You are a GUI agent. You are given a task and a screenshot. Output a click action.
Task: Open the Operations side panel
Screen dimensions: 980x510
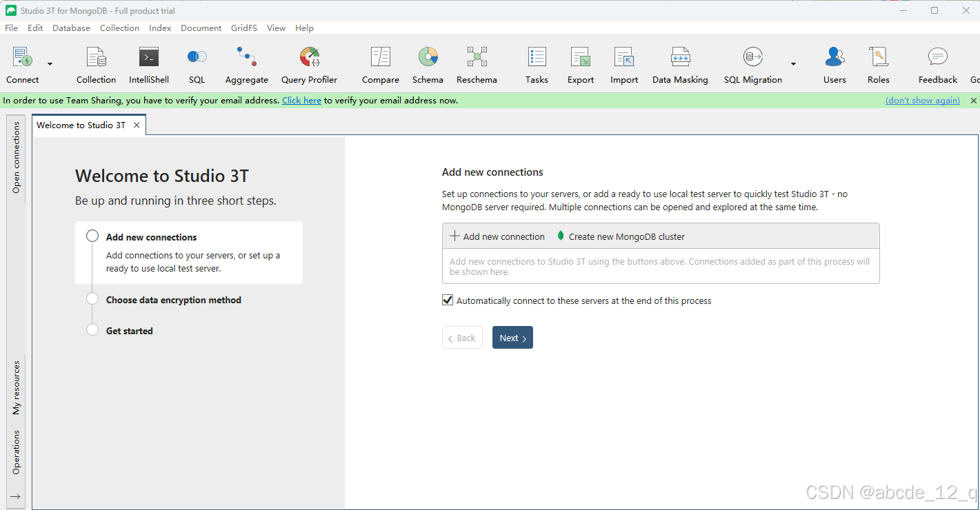(17, 452)
